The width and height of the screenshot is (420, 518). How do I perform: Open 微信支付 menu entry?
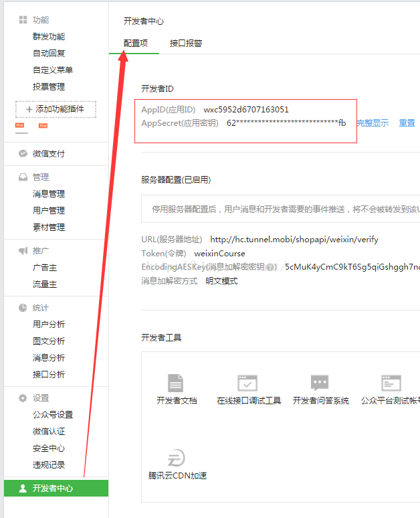[49, 154]
